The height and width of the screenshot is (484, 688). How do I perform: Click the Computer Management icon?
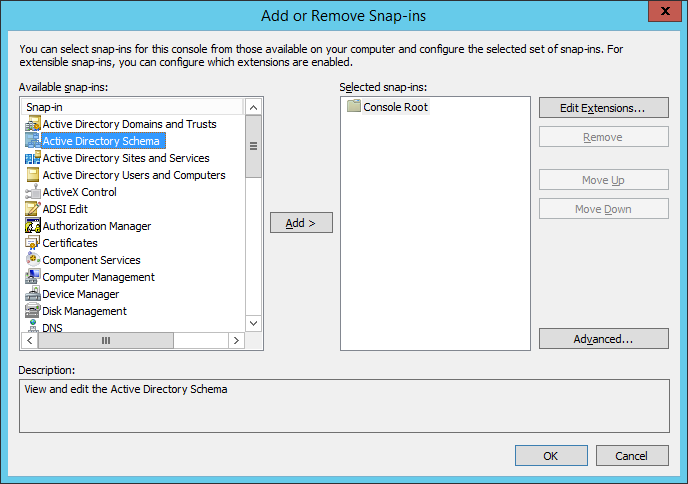click(x=33, y=277)
